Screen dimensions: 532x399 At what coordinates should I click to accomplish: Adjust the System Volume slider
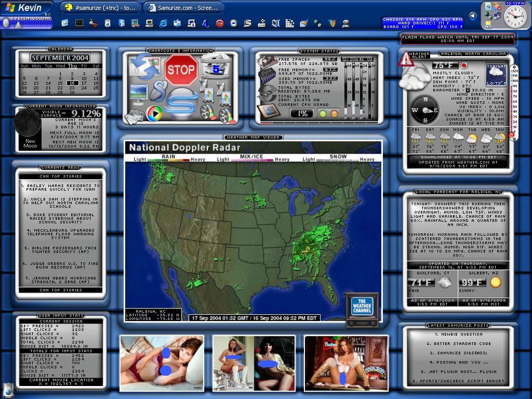tap(6, 23)
